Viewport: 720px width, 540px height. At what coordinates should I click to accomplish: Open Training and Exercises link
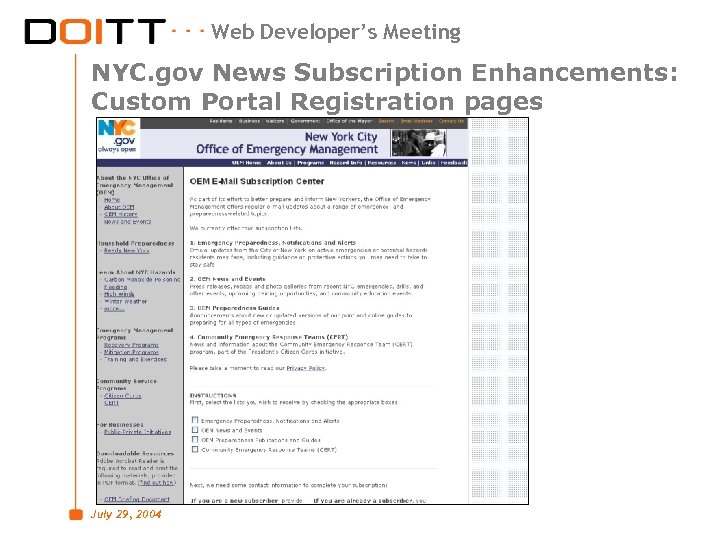(135, 360)
